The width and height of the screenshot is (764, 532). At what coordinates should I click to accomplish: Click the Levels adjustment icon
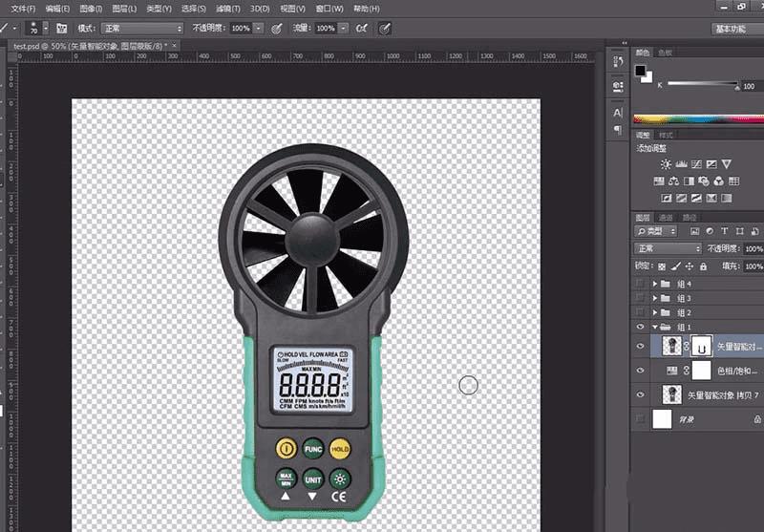(x=680, y=165)
